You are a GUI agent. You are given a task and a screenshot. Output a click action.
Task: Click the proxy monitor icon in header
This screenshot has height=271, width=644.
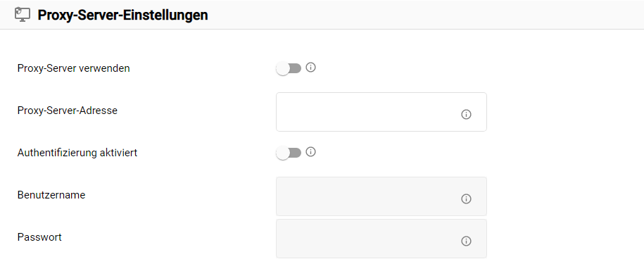point(23,15)
